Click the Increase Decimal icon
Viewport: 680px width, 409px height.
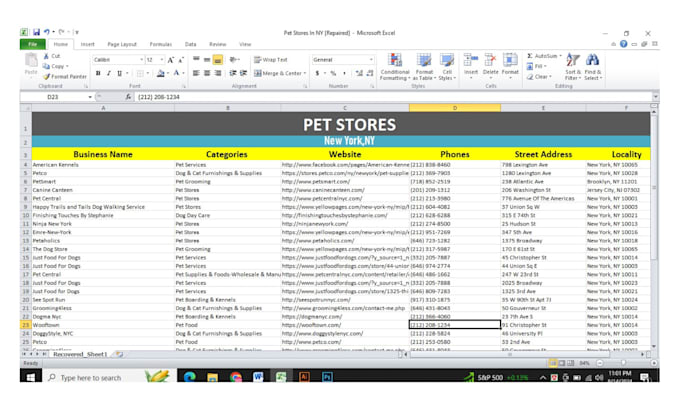359,73
